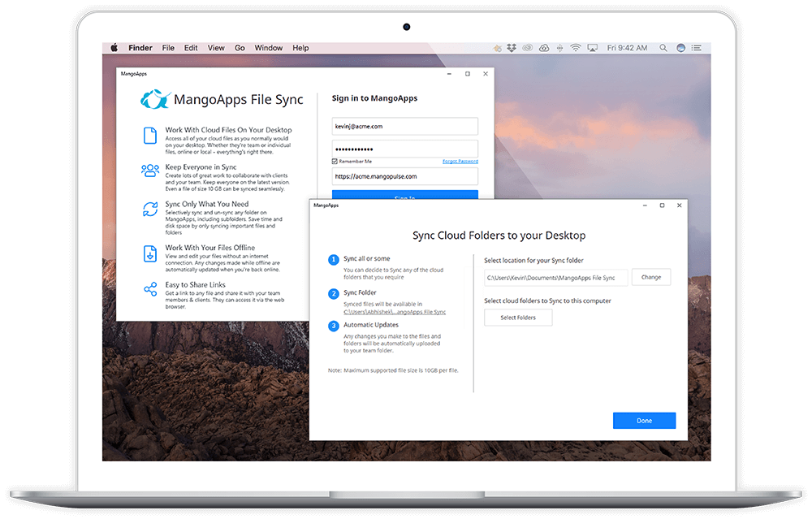Click the 'Sync Cloud Folders to your Desktop' title

(x=499, y=236)
